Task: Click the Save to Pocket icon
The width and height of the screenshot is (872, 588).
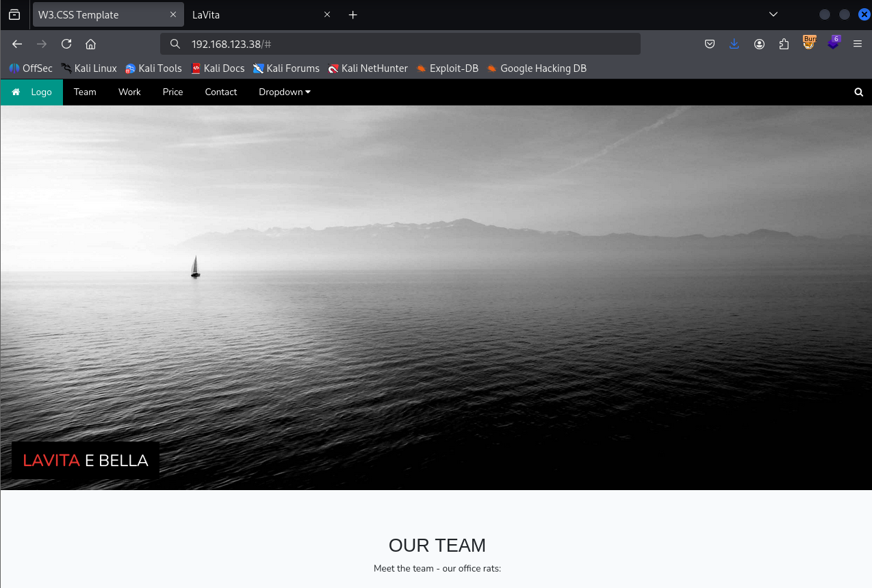Action: 710,44
